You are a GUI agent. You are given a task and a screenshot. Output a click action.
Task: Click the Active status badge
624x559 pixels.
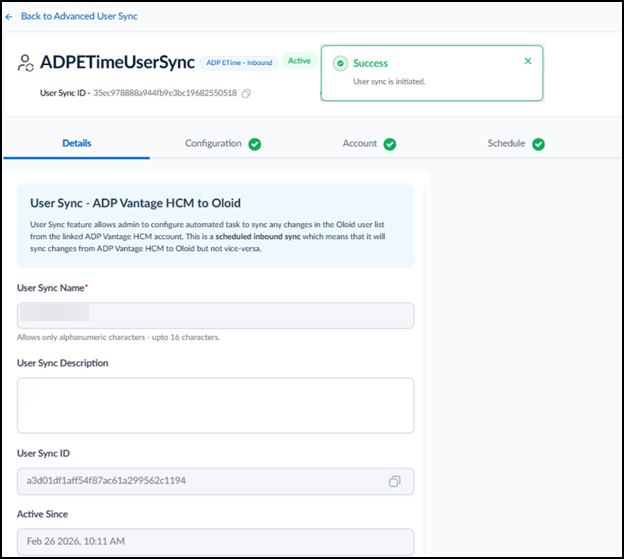pos(299,61)
